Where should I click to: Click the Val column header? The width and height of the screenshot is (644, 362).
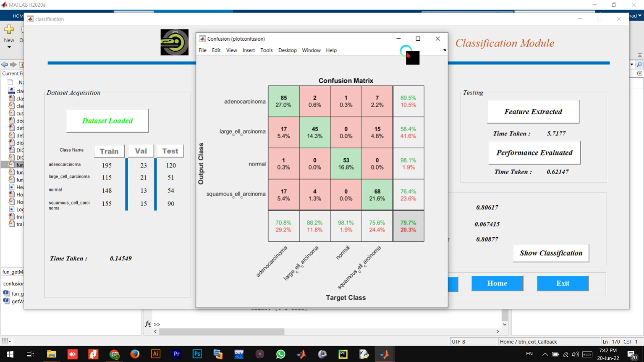[x=141, y=151]
